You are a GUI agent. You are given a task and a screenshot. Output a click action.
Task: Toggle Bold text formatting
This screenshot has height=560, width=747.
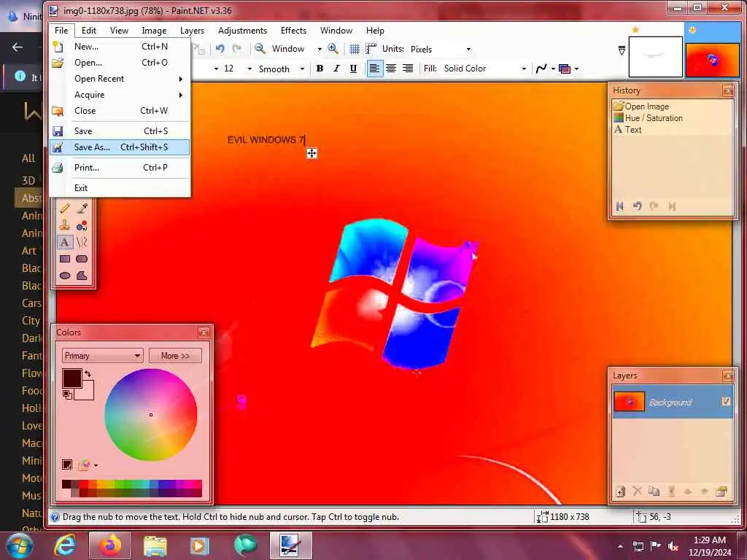point(320,69)
